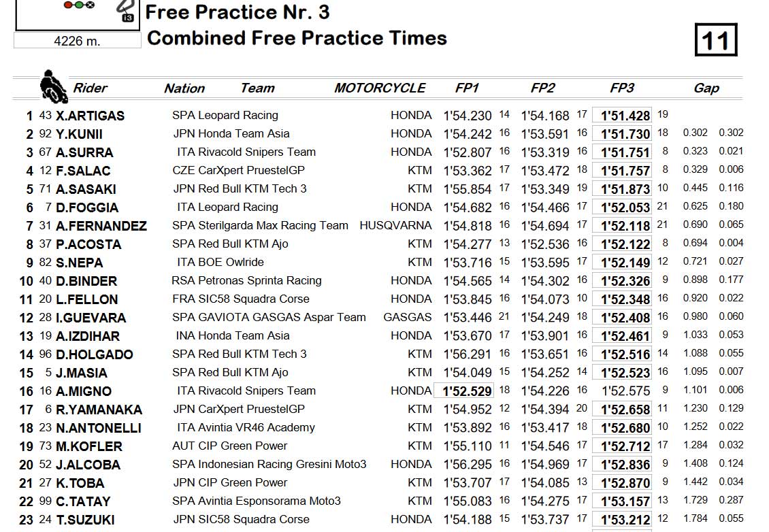Click the traffic light dots icon
The height and width of the screenshot is (532, 769).
(79, 5)
